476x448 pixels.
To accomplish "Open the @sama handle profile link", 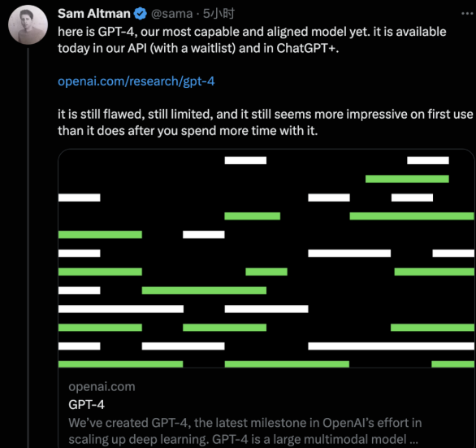I will click(x=171, y=14).
